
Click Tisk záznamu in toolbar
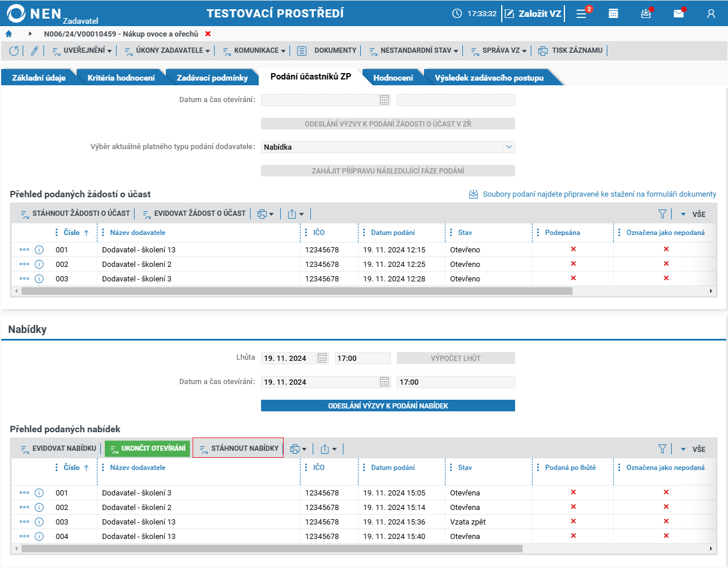click(x=570, y=50)
